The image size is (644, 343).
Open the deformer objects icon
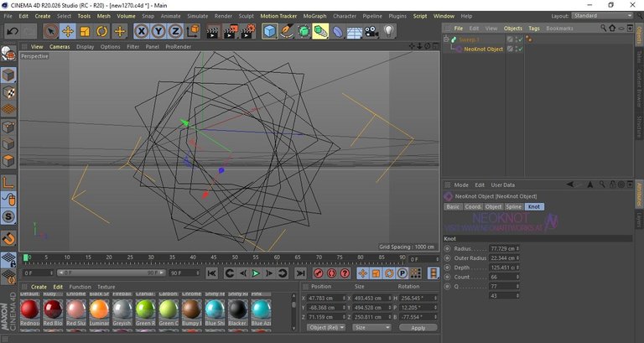click(338, 31)
